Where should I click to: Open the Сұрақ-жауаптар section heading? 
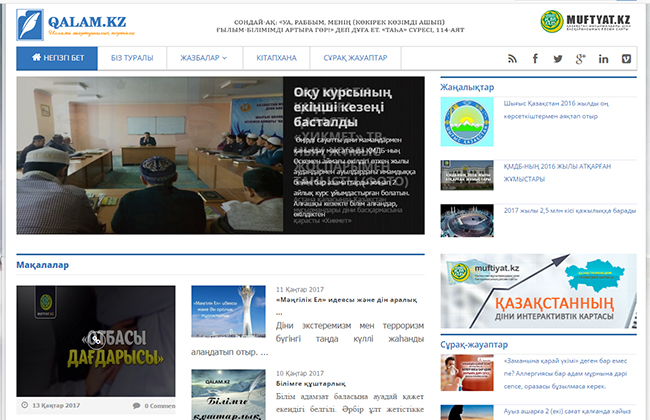point(474,345)
